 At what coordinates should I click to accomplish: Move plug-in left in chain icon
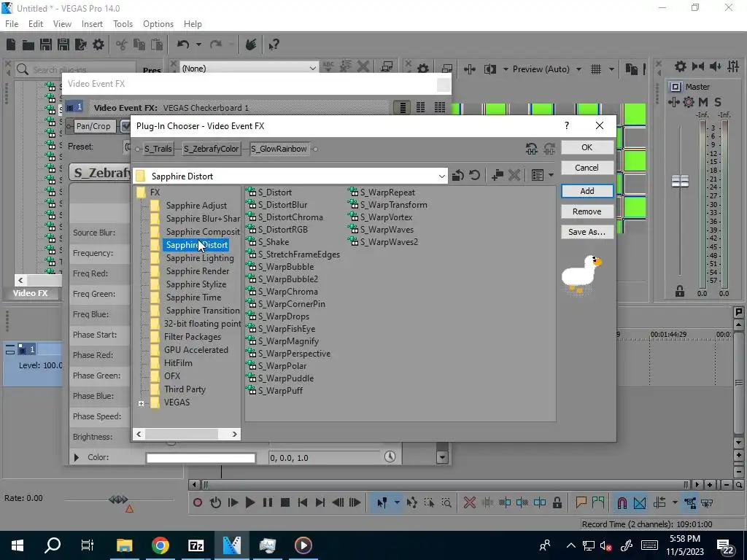point(532,149)
